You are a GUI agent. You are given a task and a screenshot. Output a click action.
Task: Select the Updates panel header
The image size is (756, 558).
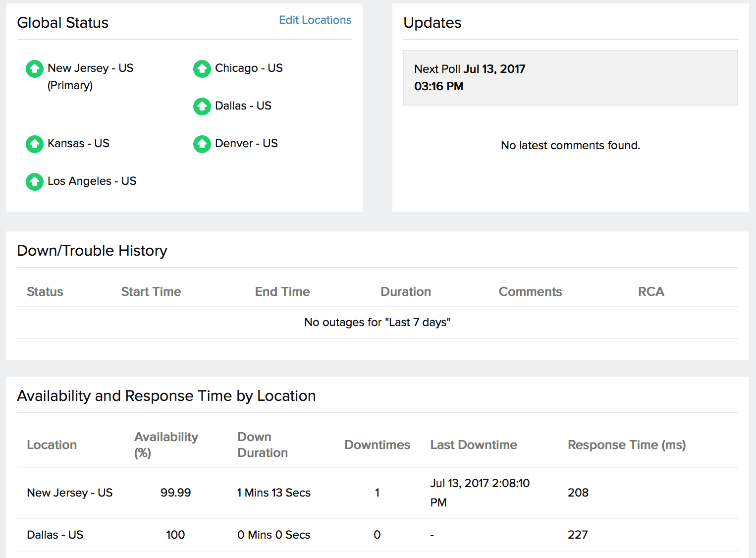[x=432, y=23]
